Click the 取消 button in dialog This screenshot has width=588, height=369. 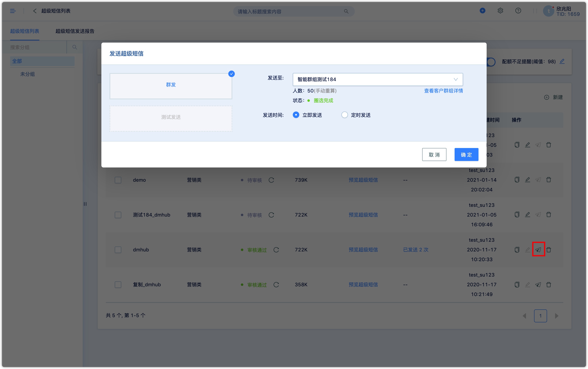coord(434,154)
